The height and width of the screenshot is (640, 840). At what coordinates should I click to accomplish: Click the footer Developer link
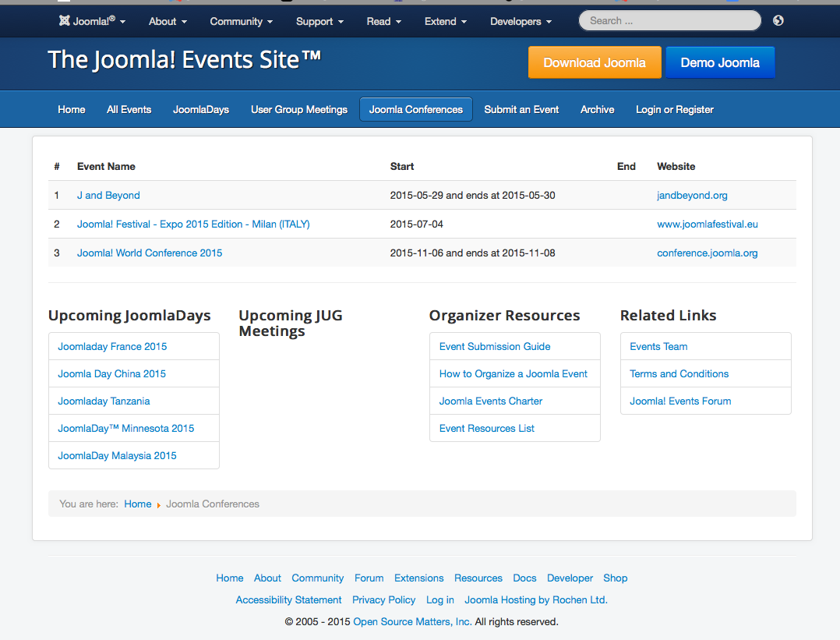click(x=570, y=578)
